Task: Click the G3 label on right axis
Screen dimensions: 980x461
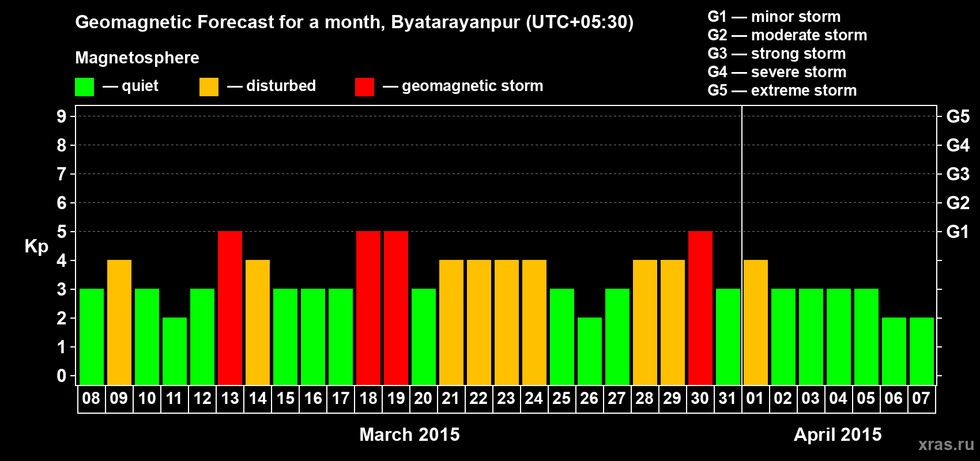Action: tap(958, 174)
